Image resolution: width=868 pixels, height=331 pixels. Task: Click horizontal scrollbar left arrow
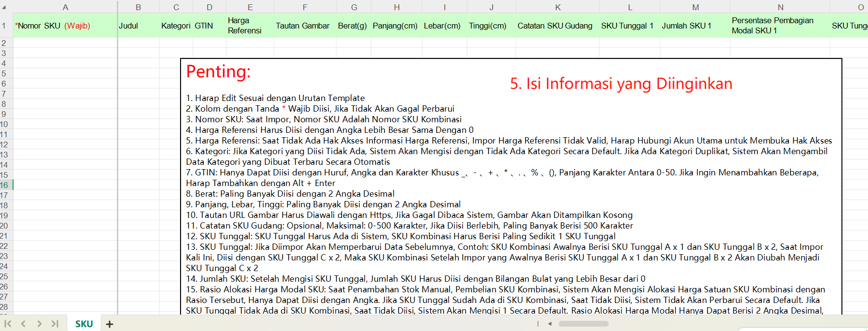(550, 324)
